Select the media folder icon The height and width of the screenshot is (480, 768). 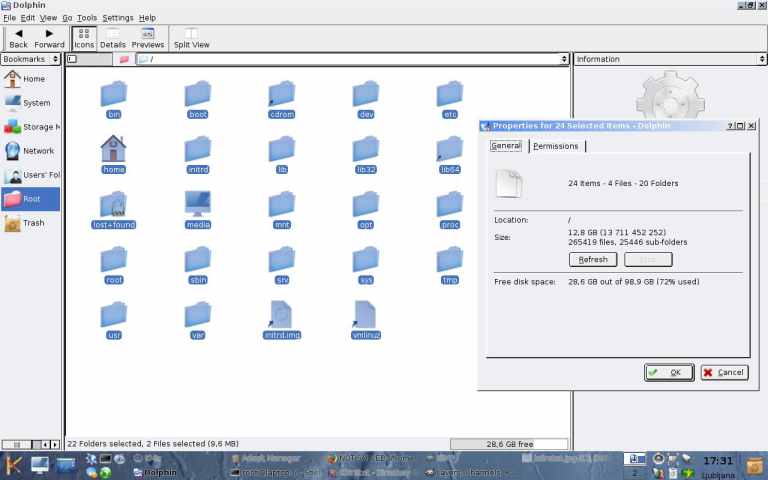pyautogui.click(x=198, y=205)
